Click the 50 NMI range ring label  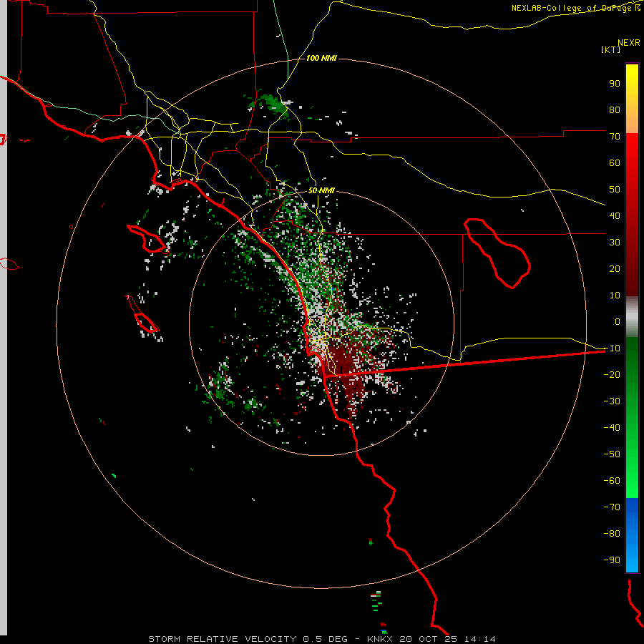tap(321, 190)
